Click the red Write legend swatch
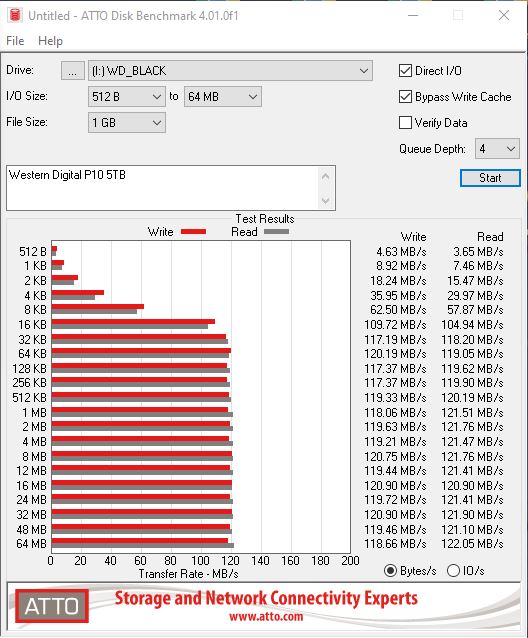Image resolution: width=528 pixels, height=638 pixels. 193,232
